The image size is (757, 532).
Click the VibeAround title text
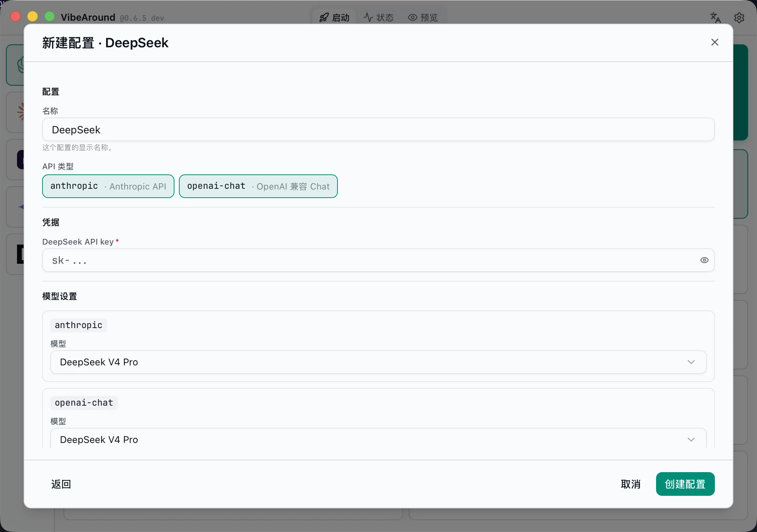(x=88, y=17)
